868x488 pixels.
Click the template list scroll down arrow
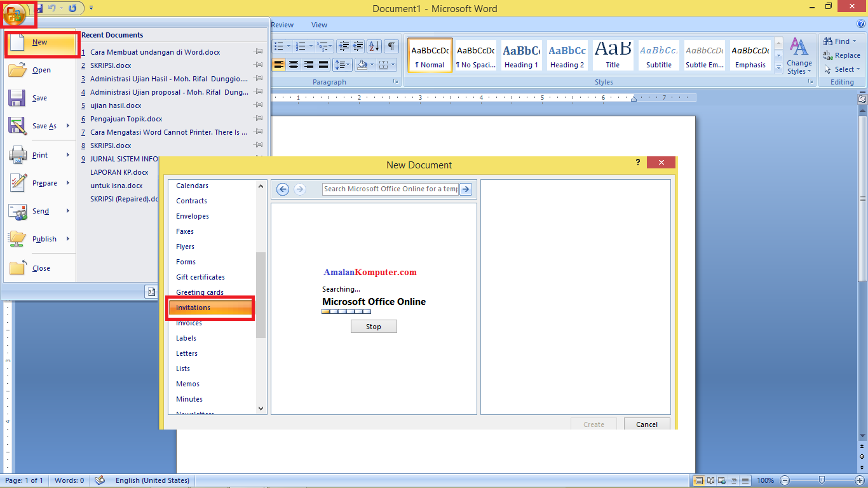tap(261, 409)
